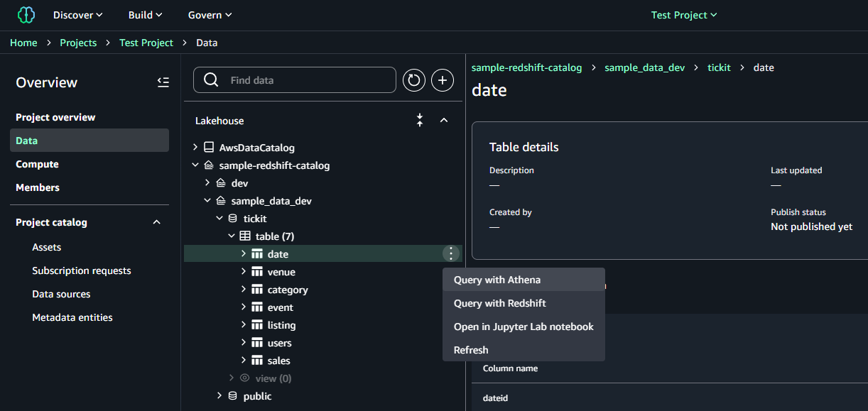Open Compute in the sidebar
868x411 pixels.
tap(37, 164)
